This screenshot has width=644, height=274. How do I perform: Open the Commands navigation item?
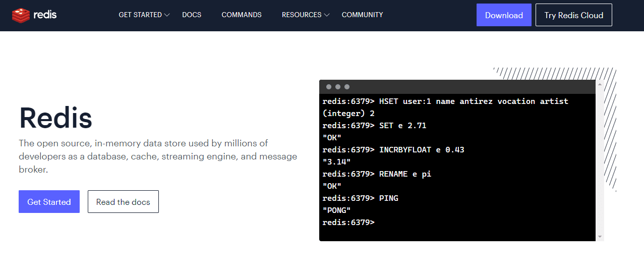[242, 15]
